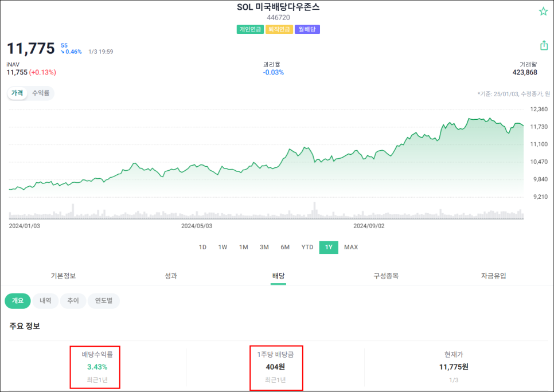Click the 배당수익률 value 3.43%
Image resolution: width=554 pixels, height=392 pixels.
pos(97,367)
